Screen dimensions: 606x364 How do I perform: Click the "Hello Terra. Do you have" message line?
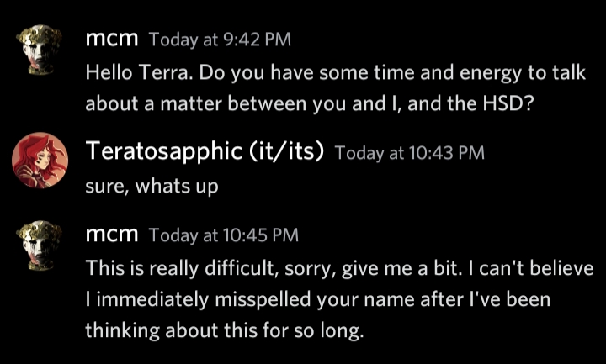tap(337, 72)
